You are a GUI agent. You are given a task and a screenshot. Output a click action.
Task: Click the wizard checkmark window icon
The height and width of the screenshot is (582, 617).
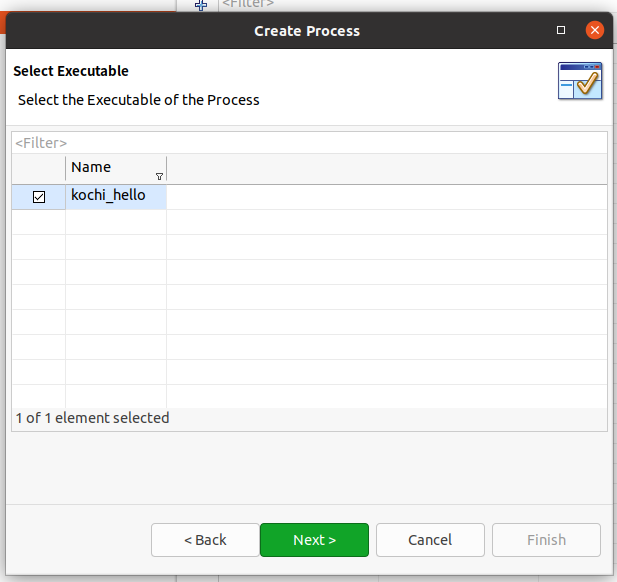580,81
